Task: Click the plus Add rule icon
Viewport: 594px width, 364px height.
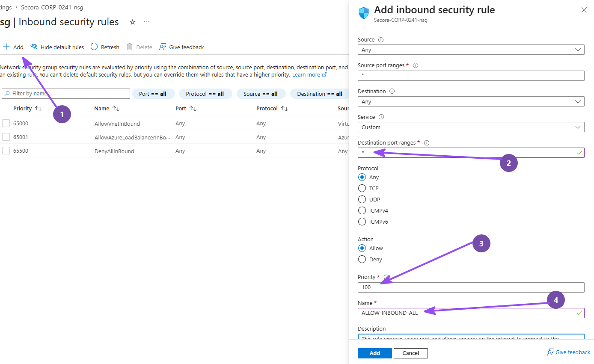Action: tap(6, 47)
